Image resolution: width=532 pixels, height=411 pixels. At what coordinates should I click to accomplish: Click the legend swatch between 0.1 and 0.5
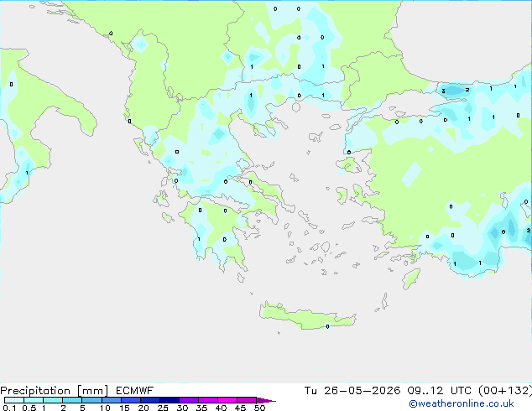pos(14,400)
